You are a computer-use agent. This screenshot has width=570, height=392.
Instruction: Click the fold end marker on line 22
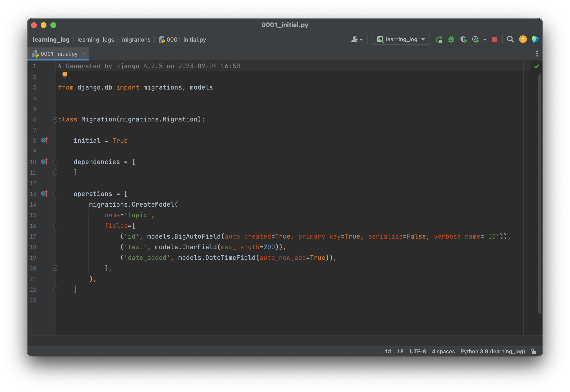[55, 290]
